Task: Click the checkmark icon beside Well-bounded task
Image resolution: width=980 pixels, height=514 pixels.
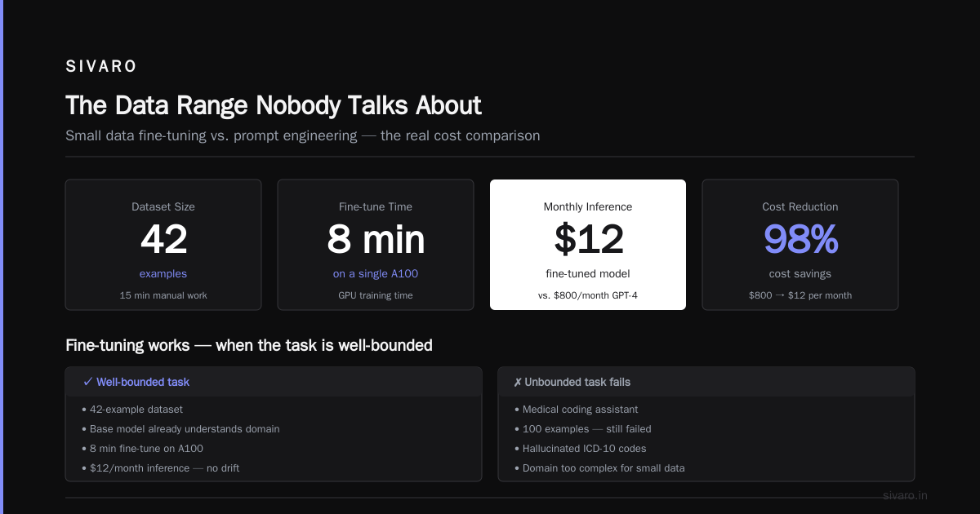Action: [87, 382]
